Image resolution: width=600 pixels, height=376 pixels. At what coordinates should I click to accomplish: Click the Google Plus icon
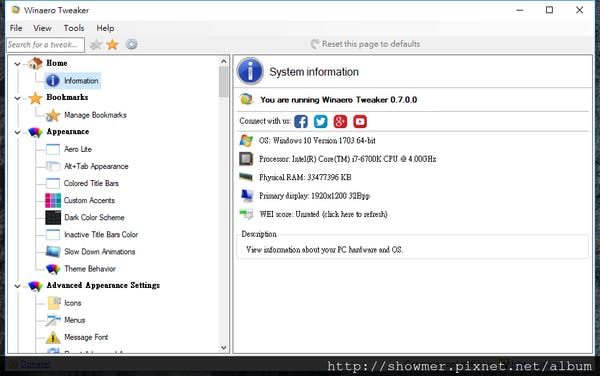pos(340,122)
